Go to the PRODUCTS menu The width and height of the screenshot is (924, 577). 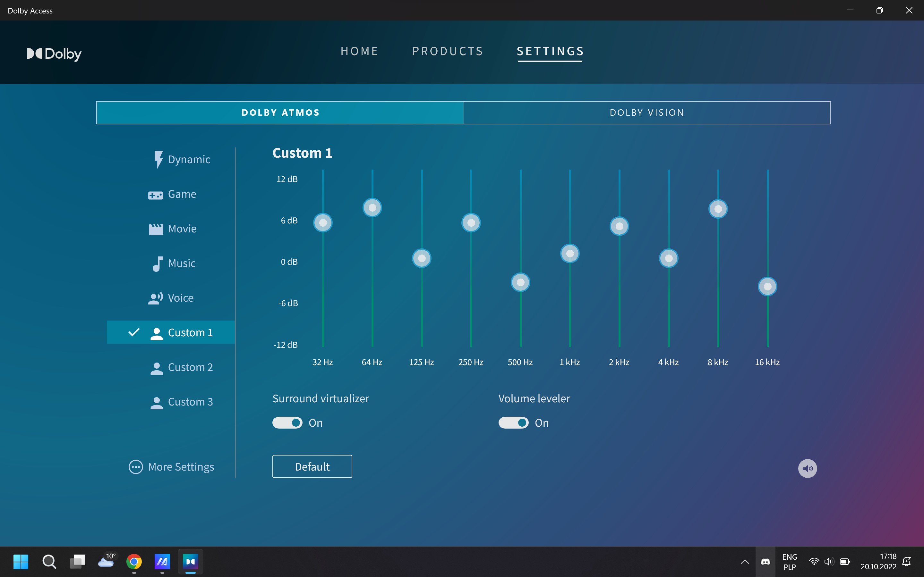(x=448, y=51)
